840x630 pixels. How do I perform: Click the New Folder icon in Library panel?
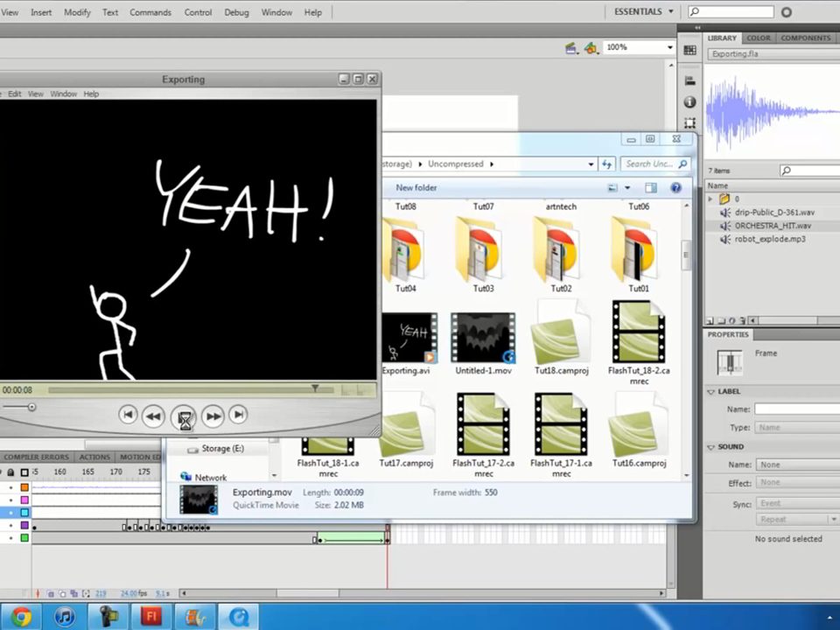[721, 321]
